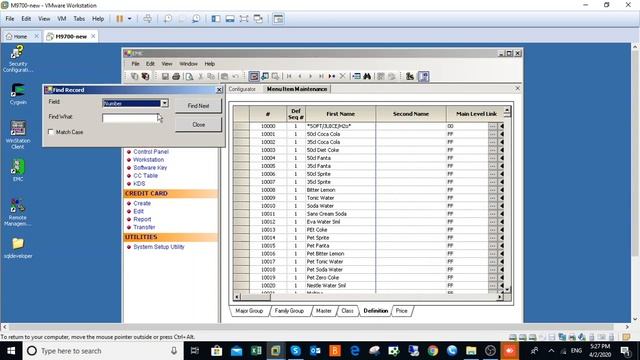
Task: Click the highlighted rightmost EMC toolbar icon
Action: (x=424, y=76)
